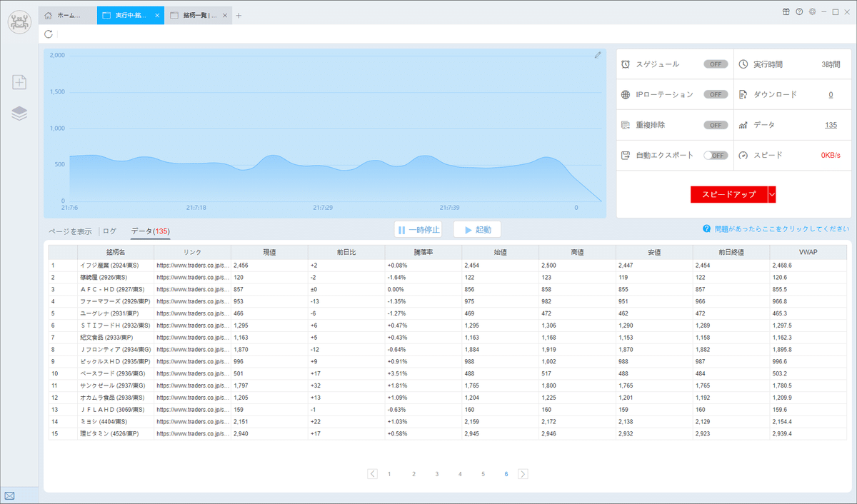Go to page 5
Viewport: 857px width, 504px height.
[483, 473]
